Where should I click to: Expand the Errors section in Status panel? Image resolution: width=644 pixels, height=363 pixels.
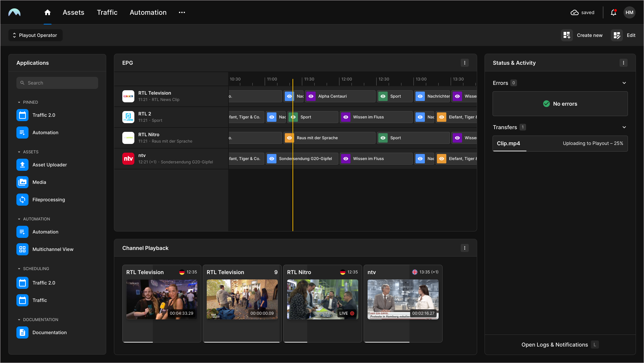click(624, 83)
